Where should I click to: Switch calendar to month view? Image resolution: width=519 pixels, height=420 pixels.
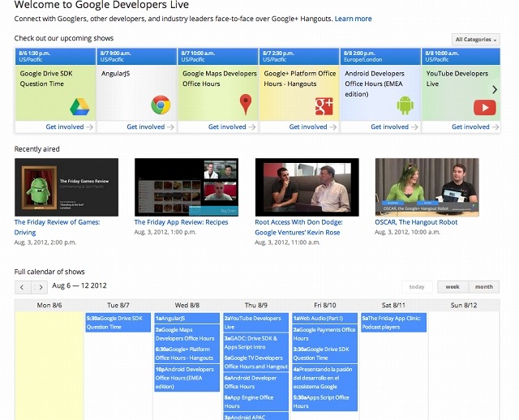pos(484,286)
